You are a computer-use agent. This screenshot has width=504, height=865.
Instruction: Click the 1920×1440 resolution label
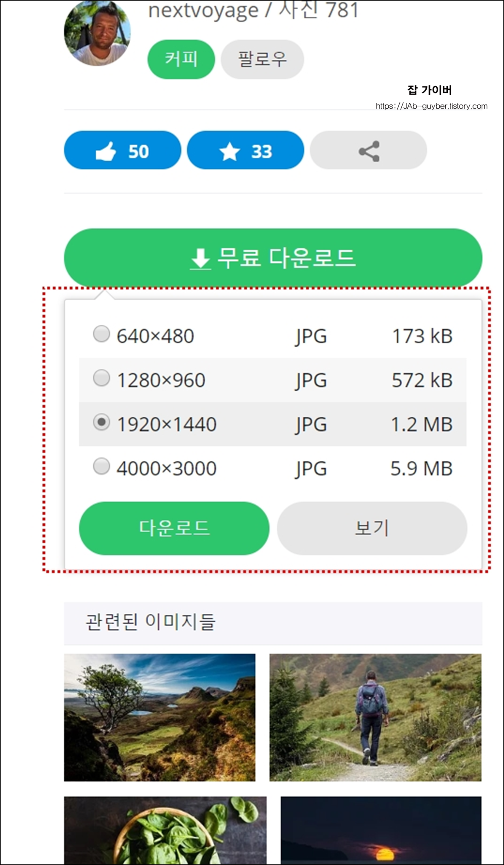pos(167,425)
